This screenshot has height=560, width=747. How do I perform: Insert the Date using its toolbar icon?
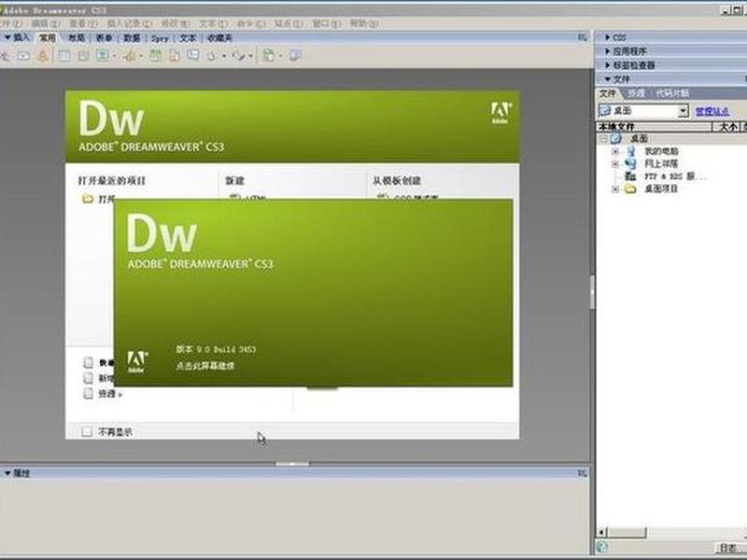coord(155,56)
